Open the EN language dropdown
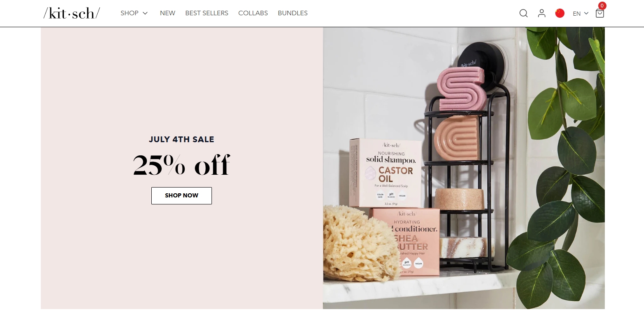Viewport: 644px width, 319px height. [581, 13]
